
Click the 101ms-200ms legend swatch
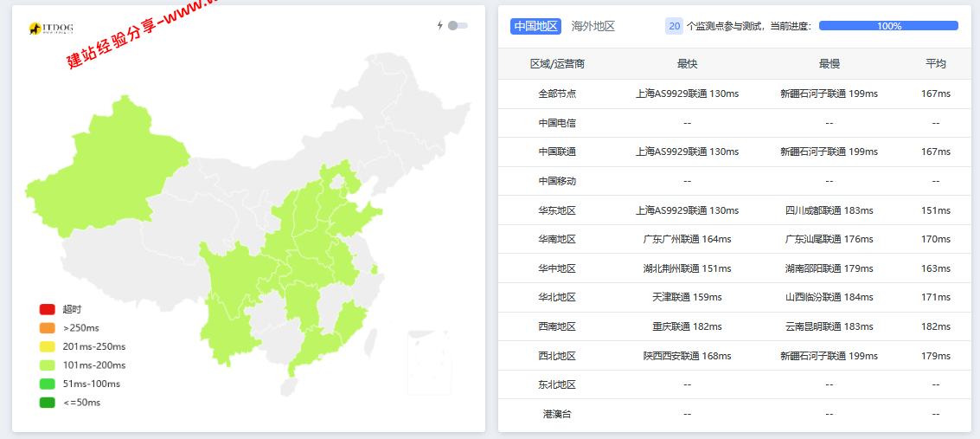pos(48,365)
